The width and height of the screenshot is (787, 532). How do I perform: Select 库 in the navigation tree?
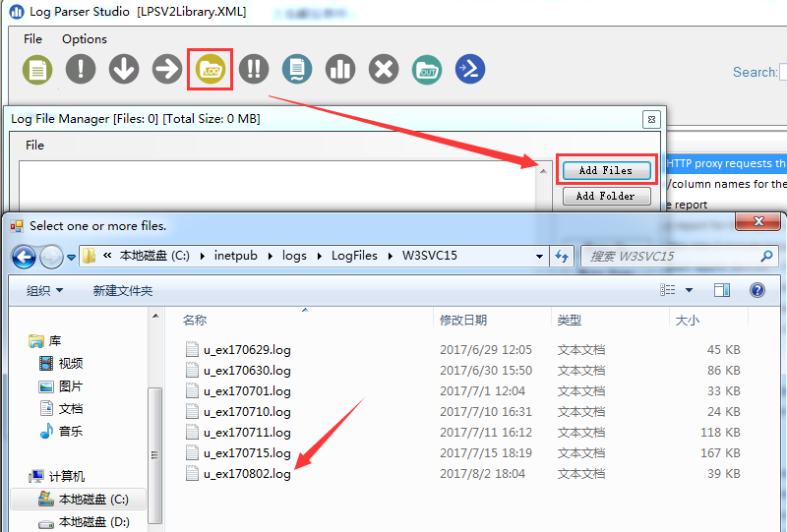(x=45, y=341)
